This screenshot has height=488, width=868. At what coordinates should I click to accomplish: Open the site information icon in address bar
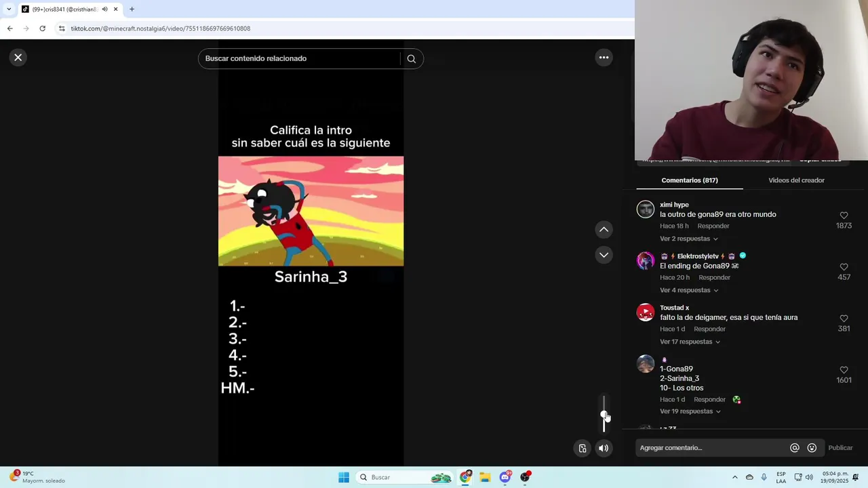point(62,28)
